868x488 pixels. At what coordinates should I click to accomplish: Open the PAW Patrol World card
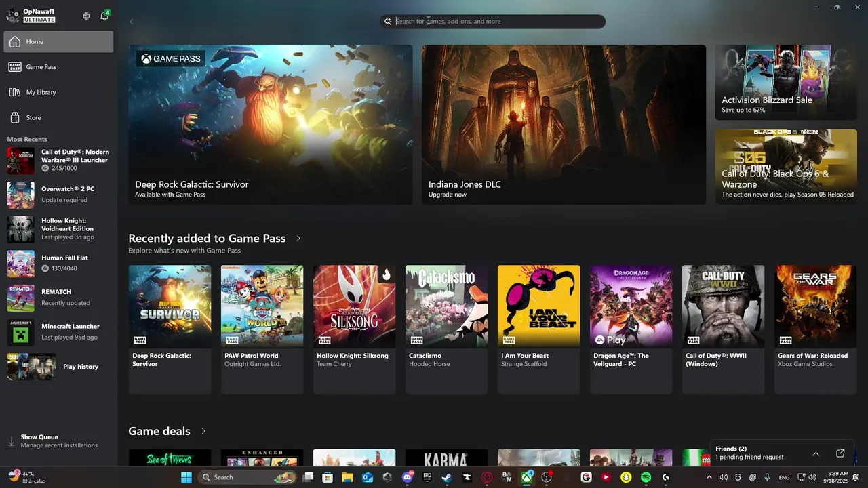[x=262, y=329]
